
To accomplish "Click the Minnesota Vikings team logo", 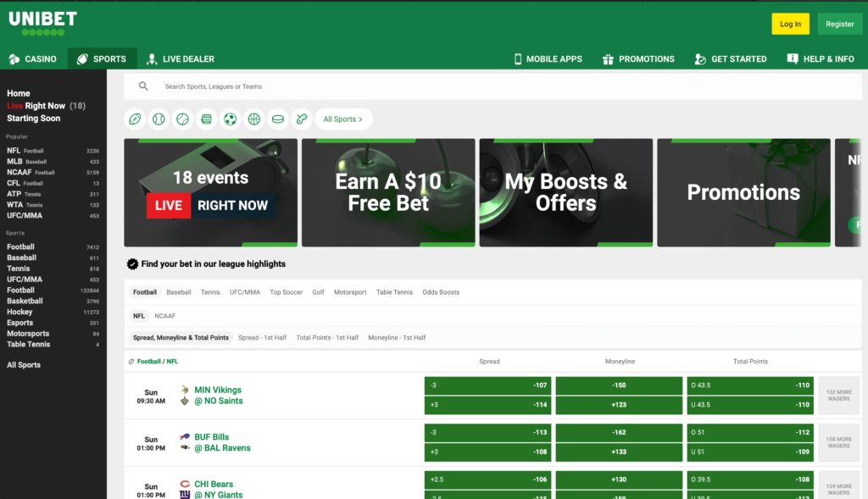I will [x=185, y=390].
